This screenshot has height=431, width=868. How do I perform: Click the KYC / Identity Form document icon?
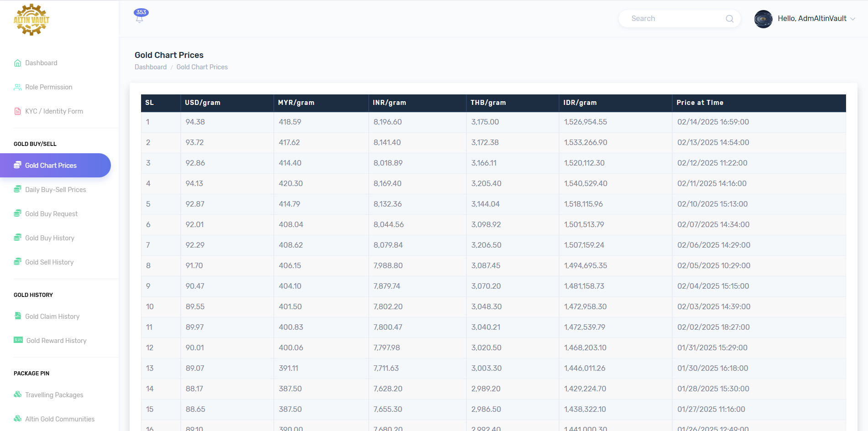coord(17,111)
